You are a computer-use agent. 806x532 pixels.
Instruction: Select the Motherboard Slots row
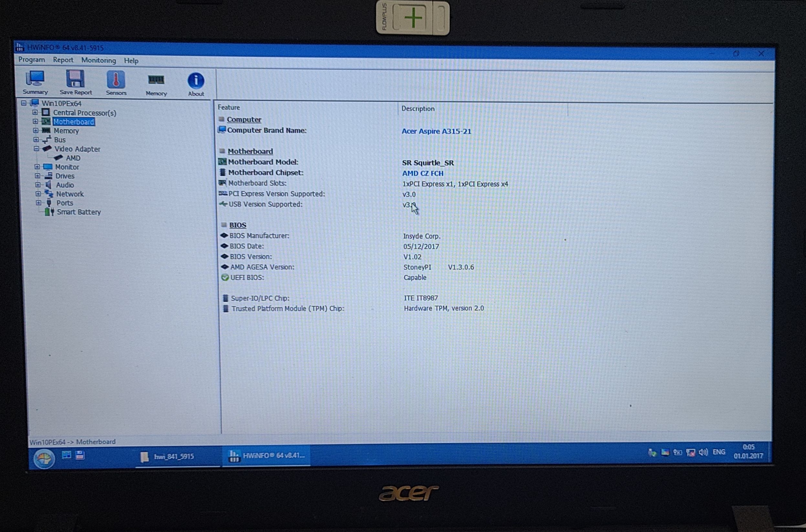tap(363, 184)
